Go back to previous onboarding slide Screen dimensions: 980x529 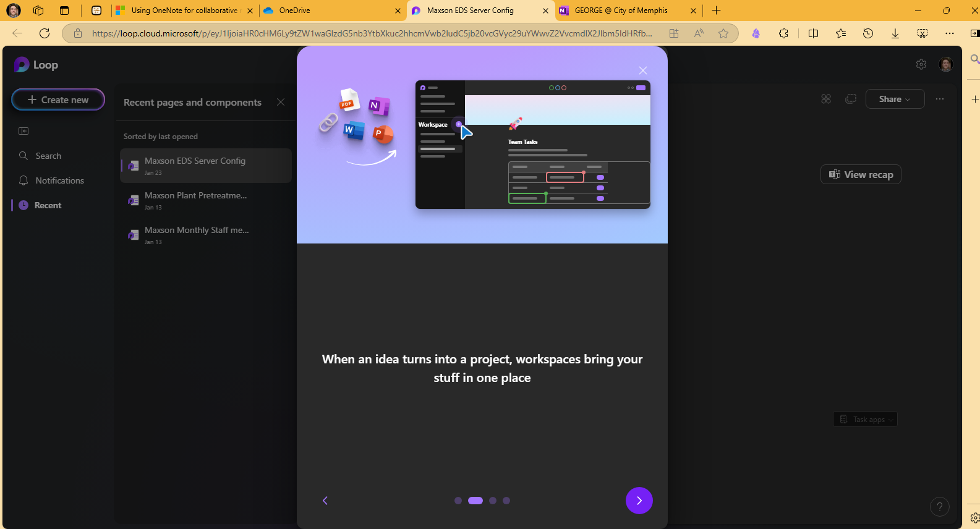[x=325, y=501]
